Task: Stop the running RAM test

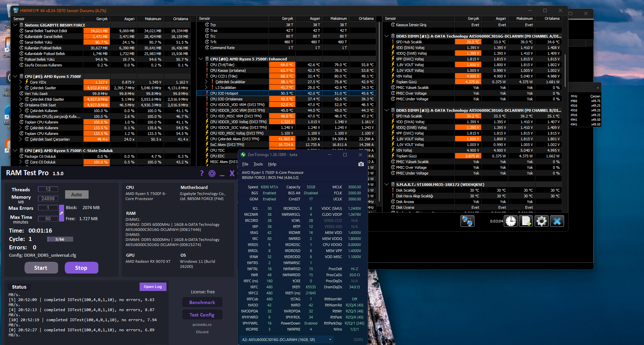Action: pyautogui.click(x=81, y=268)
